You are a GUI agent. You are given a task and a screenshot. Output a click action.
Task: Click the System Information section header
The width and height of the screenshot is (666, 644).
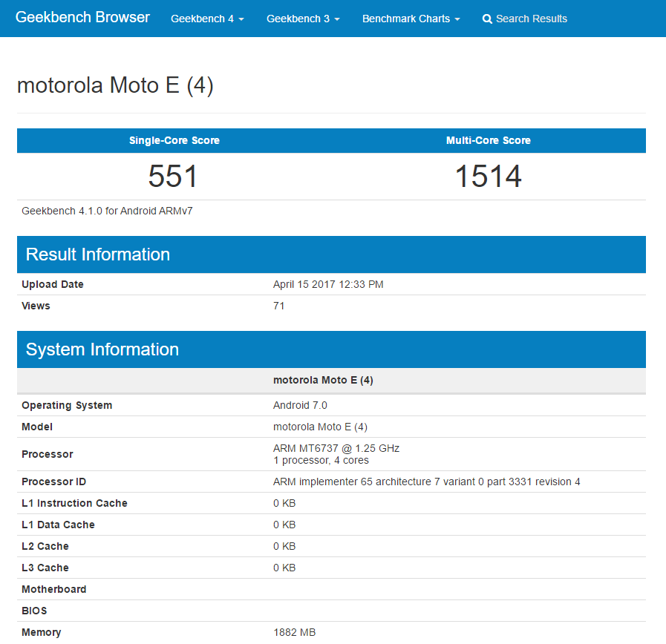(x=331, y=349)
